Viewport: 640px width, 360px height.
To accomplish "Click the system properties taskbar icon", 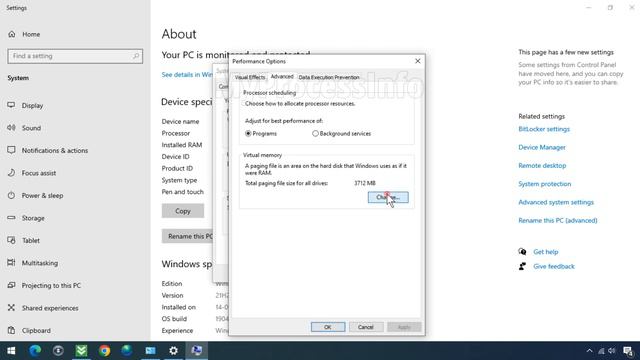I will [x=197, y=351].
